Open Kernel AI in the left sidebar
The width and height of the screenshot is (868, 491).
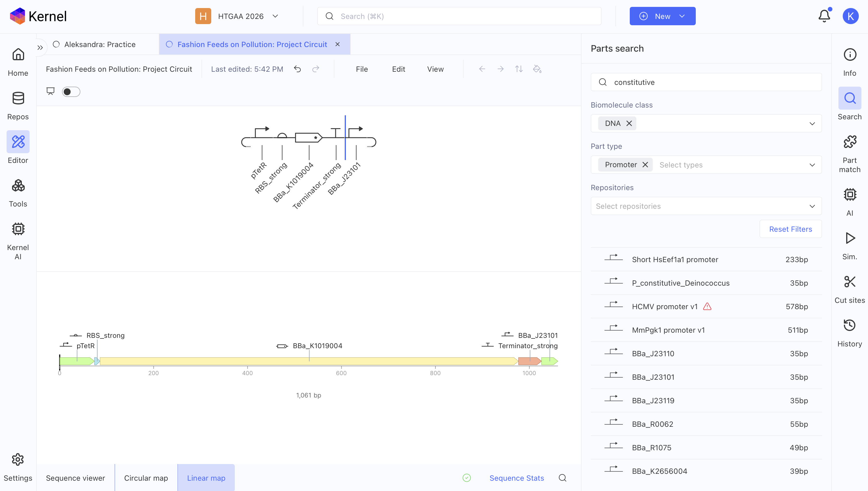[18, 241]
